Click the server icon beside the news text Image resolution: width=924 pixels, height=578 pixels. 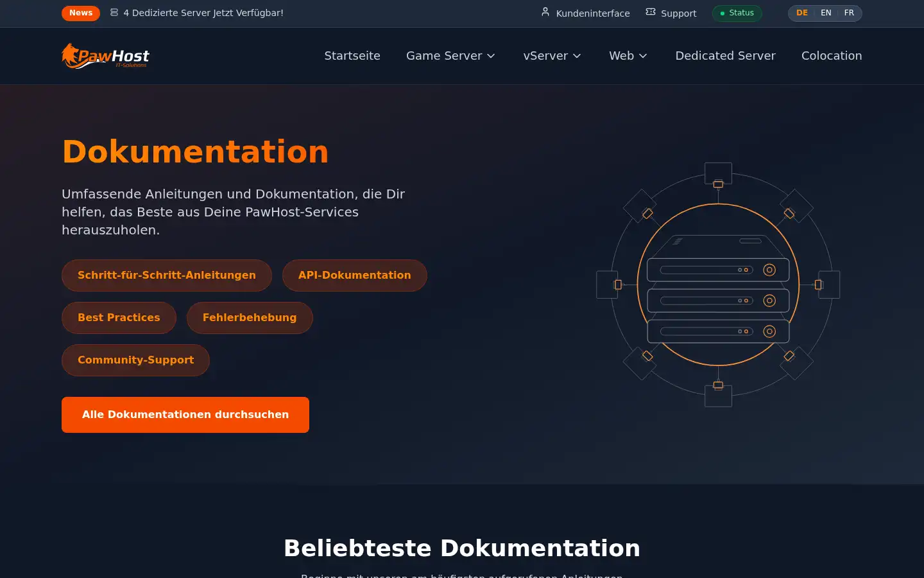tap(114, 12)
